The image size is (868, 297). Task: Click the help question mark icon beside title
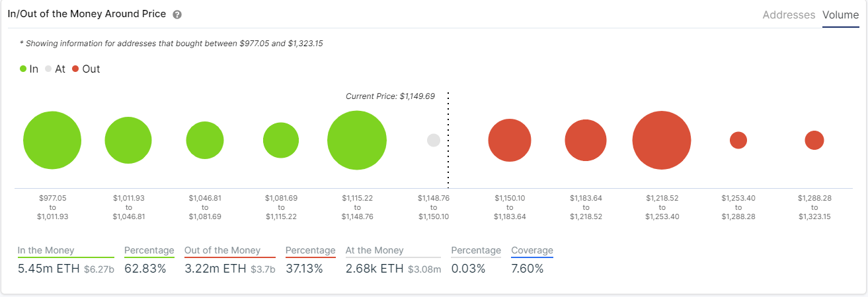click(x=177, y=15)
